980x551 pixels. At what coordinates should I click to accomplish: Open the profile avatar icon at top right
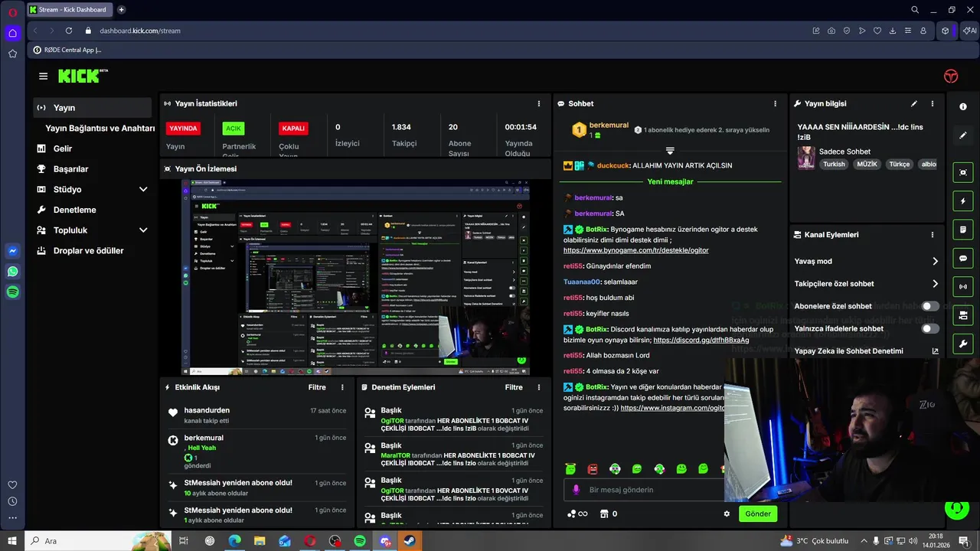click(951, 76)
